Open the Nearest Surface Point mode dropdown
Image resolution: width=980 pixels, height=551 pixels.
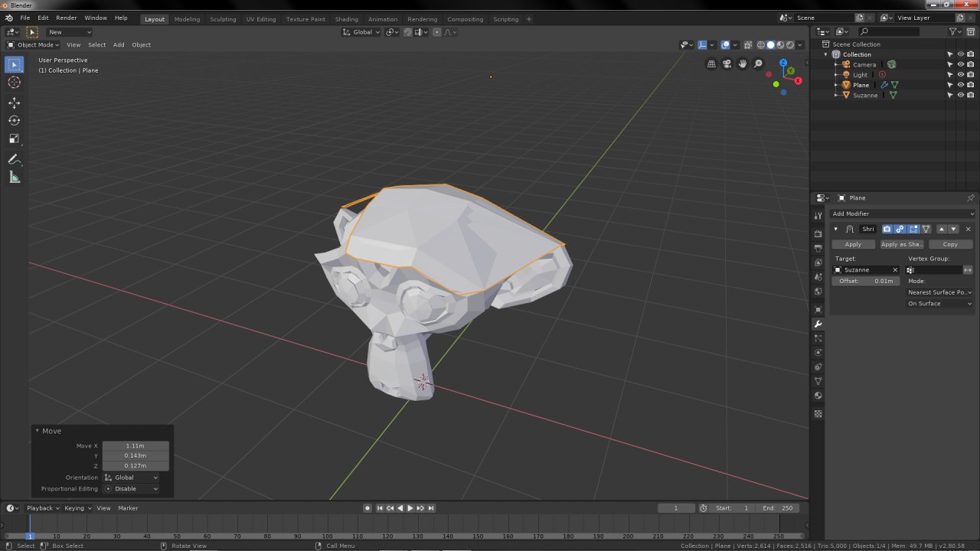pos(939,292)
